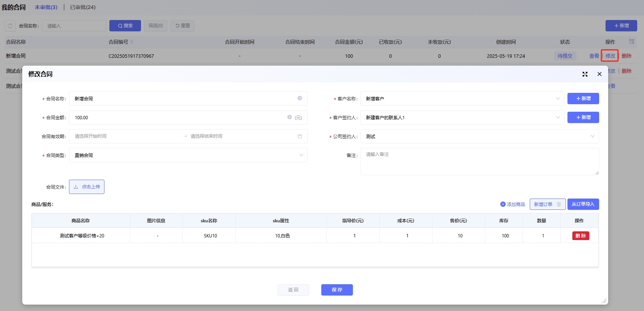This screenshot has width=644, height=311.
Task: Switch to the 已审批(24) tab
Action: (x=83, y=7)
